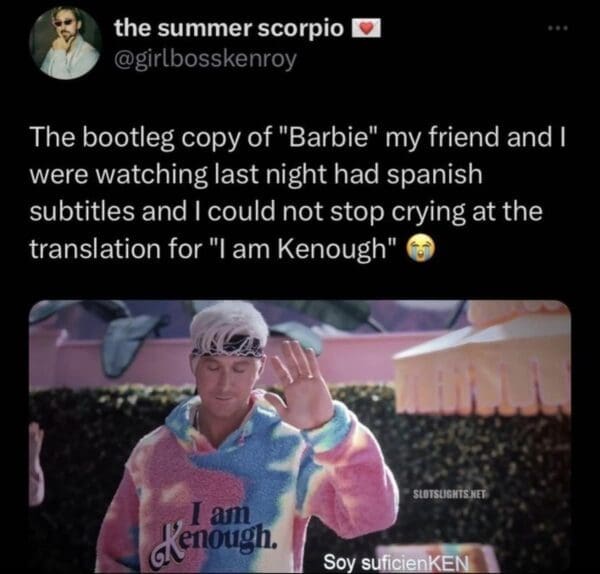The width and height of the screenshot is (600, 574).
Task: Click the first tweet line starting "The bootleg copy"
Action: click(298, 138)
